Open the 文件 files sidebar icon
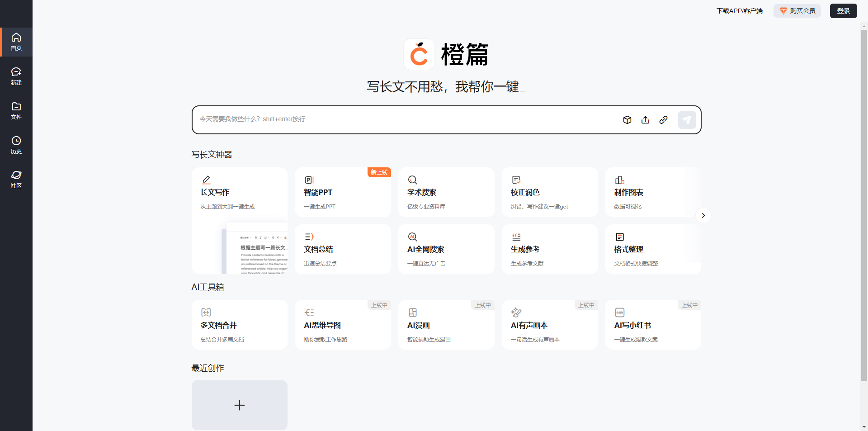868x431 pixels. [x=16, y=106]
